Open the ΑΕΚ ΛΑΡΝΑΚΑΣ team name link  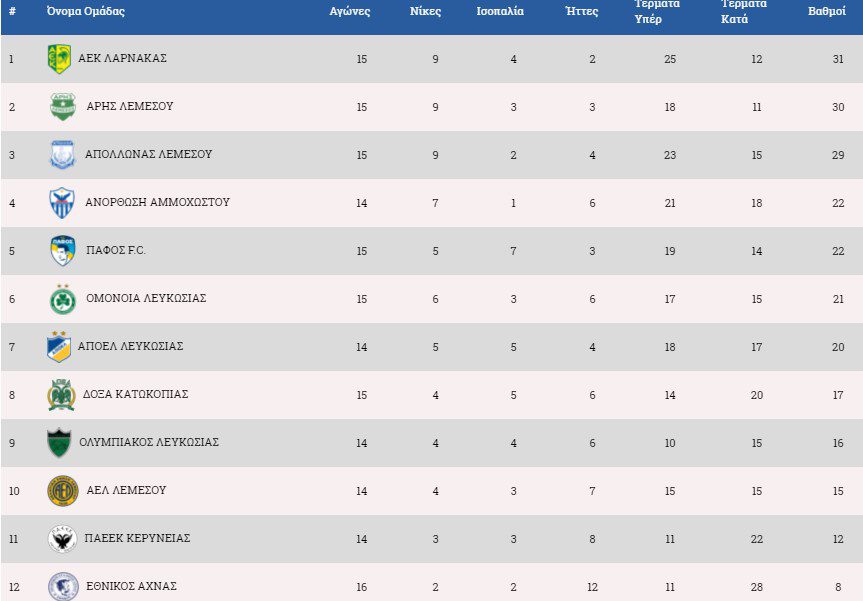click(x=122, y=59)
